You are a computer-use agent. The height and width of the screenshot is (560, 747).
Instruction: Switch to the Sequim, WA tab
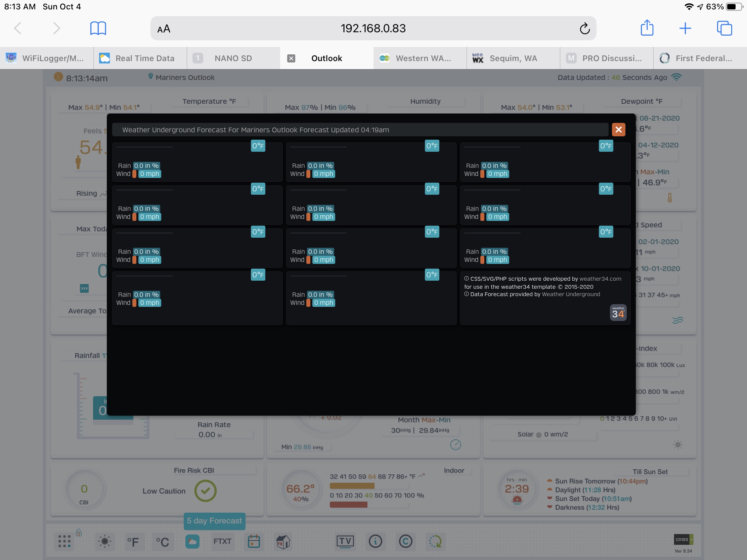pyautogui.click(x=513, y=58)
